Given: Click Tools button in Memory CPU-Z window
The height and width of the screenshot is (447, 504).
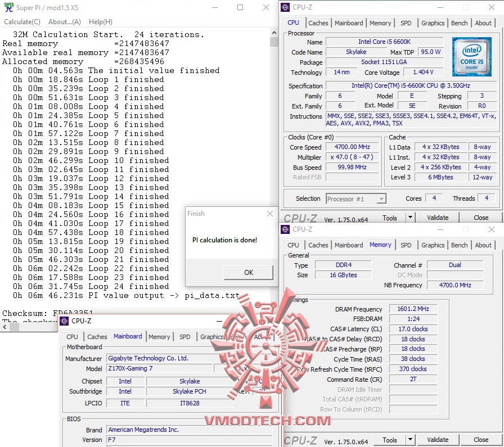Looking at the screenshot, I should pos(390,440).
